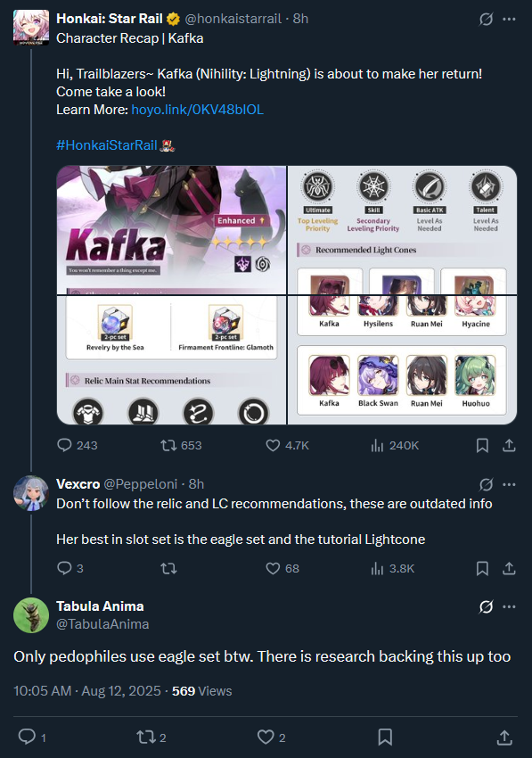Share the Honkai: Star Rail post
The width and height of the screenshot is (532, 758).
[x=509, y=445]
